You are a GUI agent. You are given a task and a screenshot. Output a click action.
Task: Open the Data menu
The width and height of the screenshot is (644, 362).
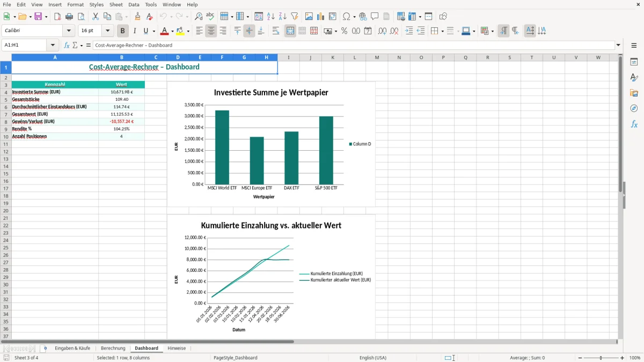pos(134,4)
